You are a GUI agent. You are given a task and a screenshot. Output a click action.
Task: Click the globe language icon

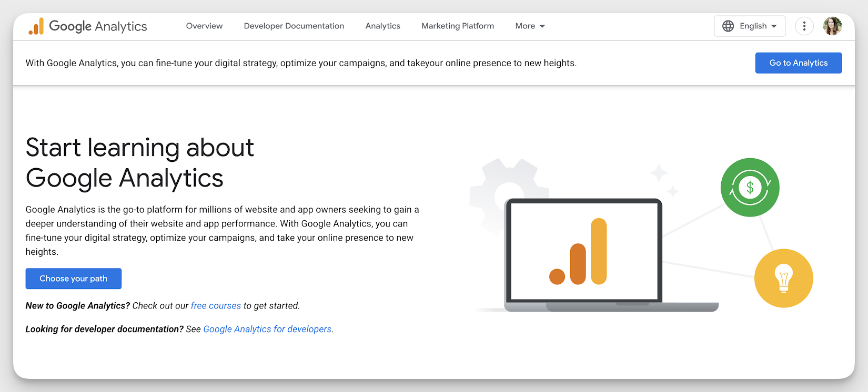728,26
